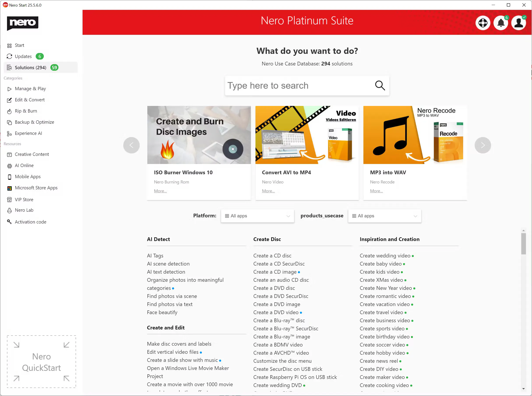Click the Nero Lab flask icon

[x=9, y=210]
